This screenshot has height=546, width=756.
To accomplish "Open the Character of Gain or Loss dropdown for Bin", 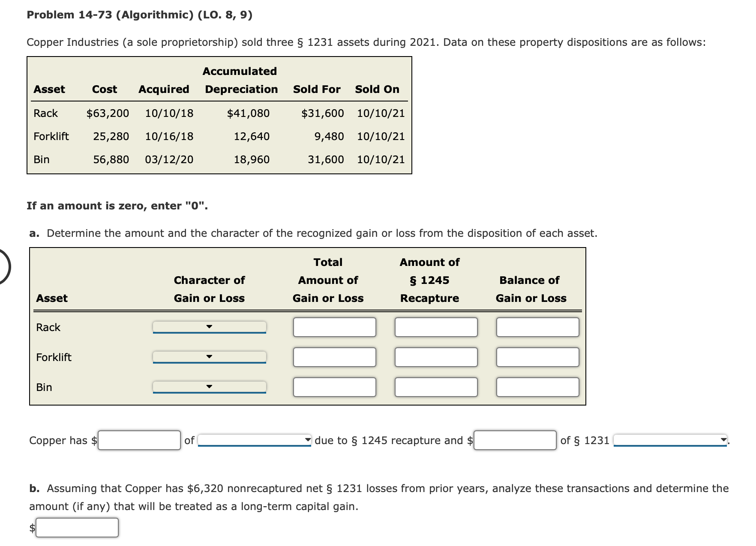I will coord(210,386).
